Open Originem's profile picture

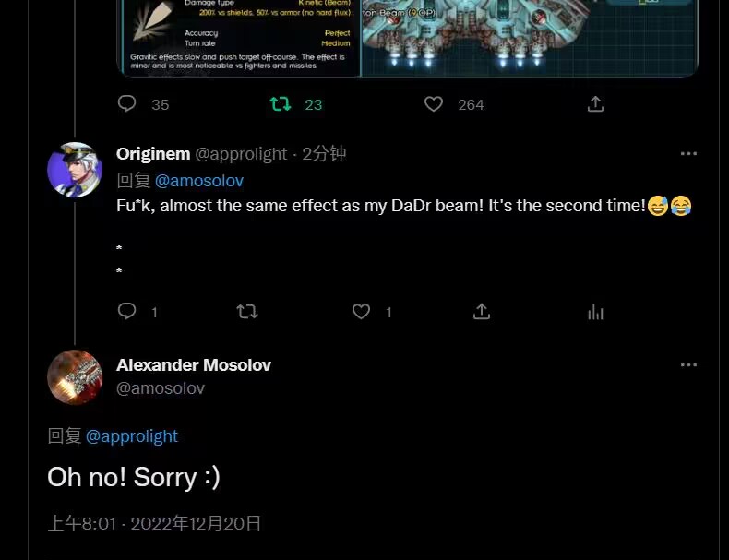[75, 170]
